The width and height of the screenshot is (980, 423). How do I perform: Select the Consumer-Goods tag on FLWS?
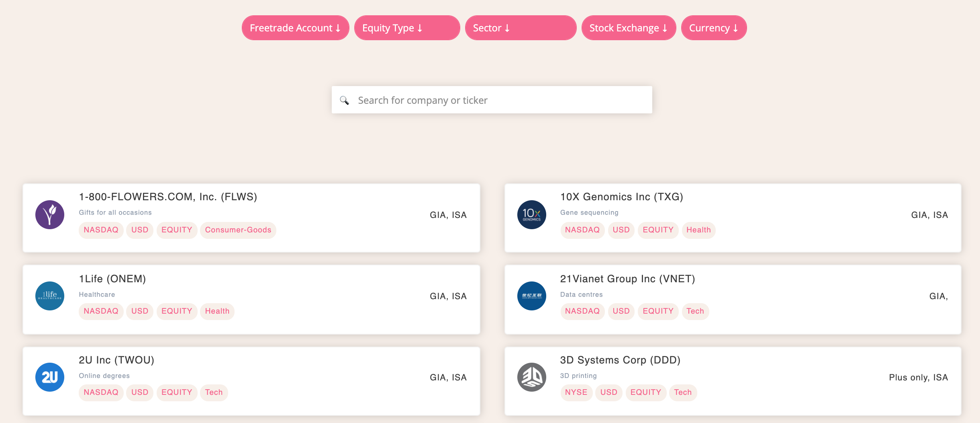pos(238,230)
